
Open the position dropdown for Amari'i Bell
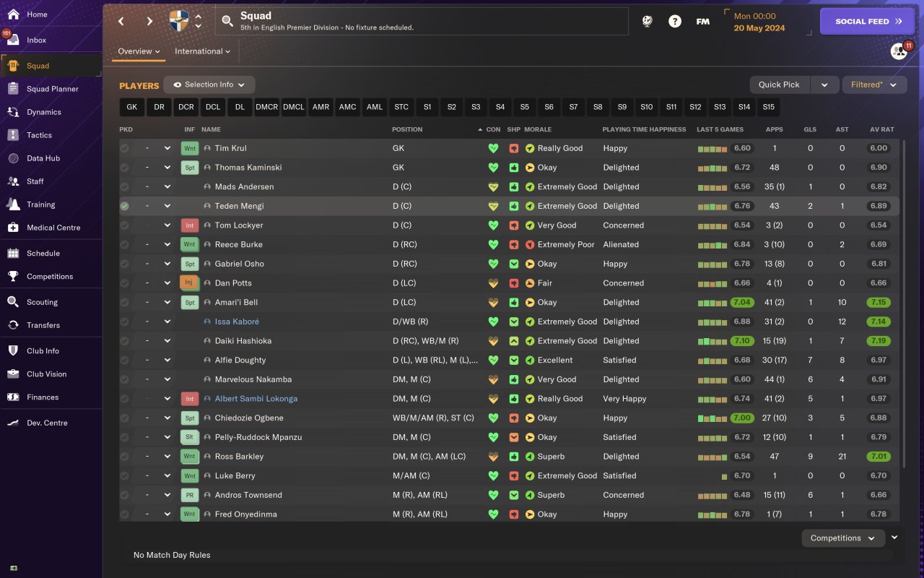coord(167,302)
